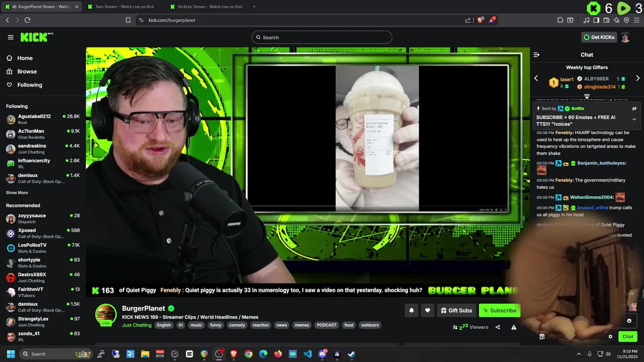Open chat settings gear icon
The width and height of the screenshot is (644, 362).
pyautogui.click(x=610, y=337)
